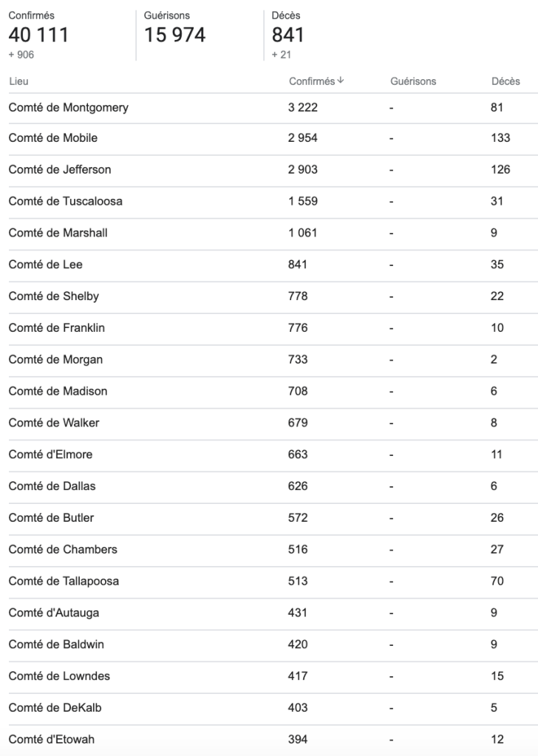The width and height of the screenshot is (538, 756).
Task: Click the Guérisons total 15 974
Action: coord(175,35)
